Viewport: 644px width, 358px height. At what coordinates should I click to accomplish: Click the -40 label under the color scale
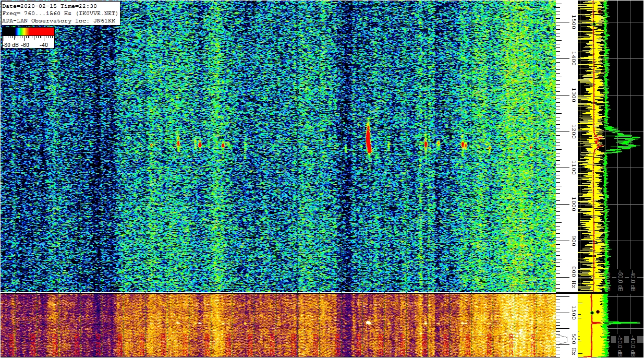pyautogui.click(x=44, y=45)
